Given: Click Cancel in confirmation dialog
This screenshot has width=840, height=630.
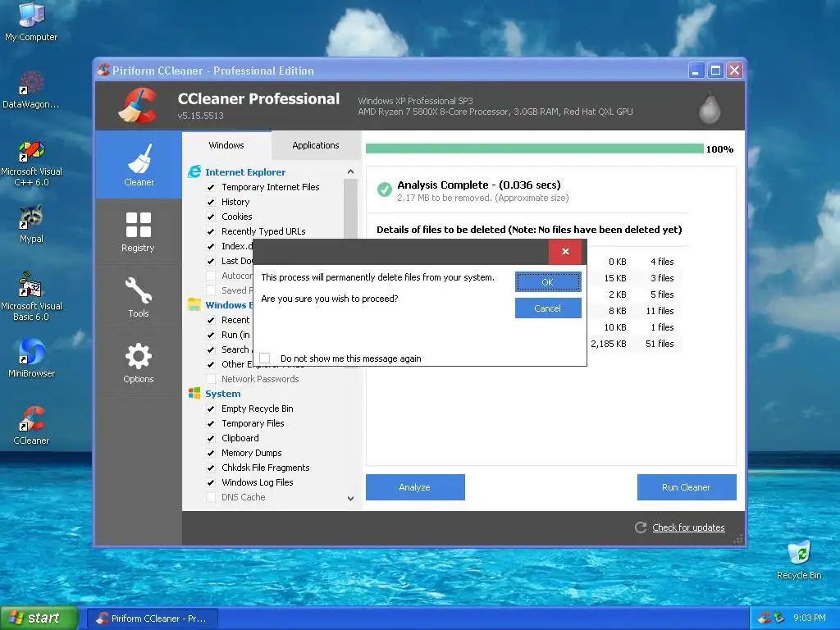Looking at the screenshot, I should click(x=547, y=308).
